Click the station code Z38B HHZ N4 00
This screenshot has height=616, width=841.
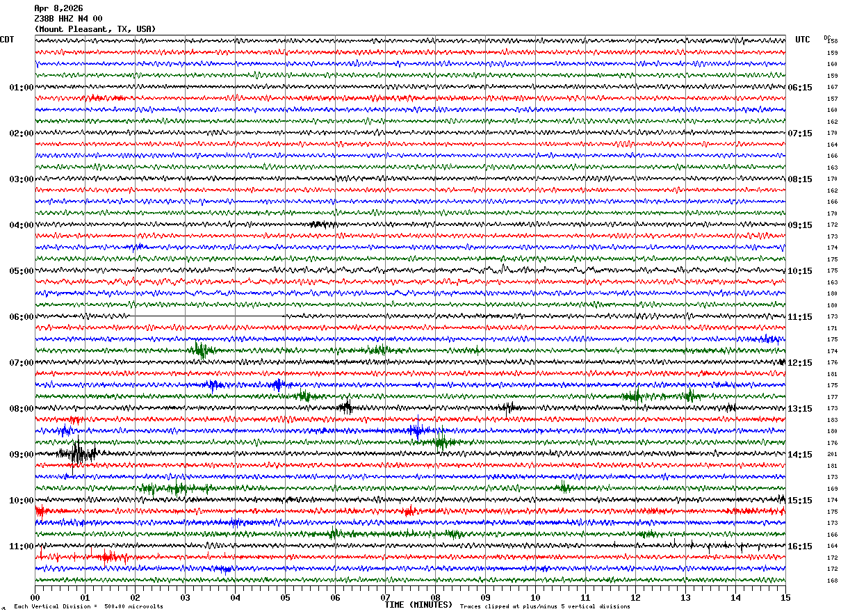(x=68, y=19)
